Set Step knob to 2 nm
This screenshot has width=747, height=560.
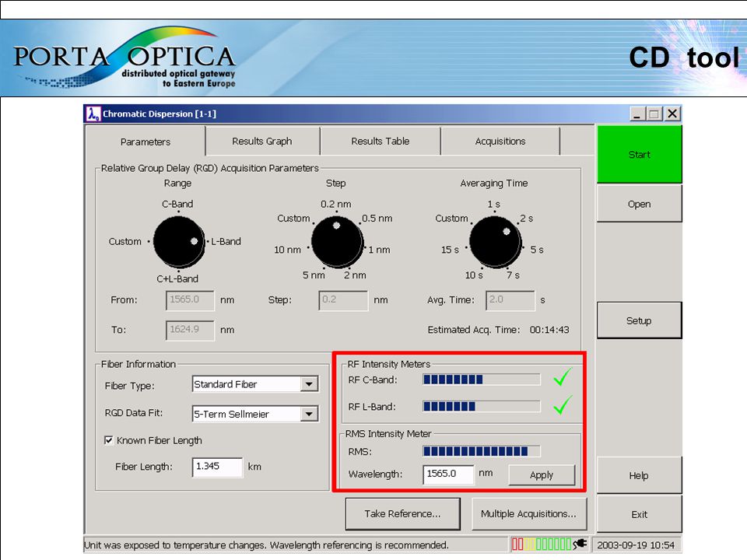point(355,275)
